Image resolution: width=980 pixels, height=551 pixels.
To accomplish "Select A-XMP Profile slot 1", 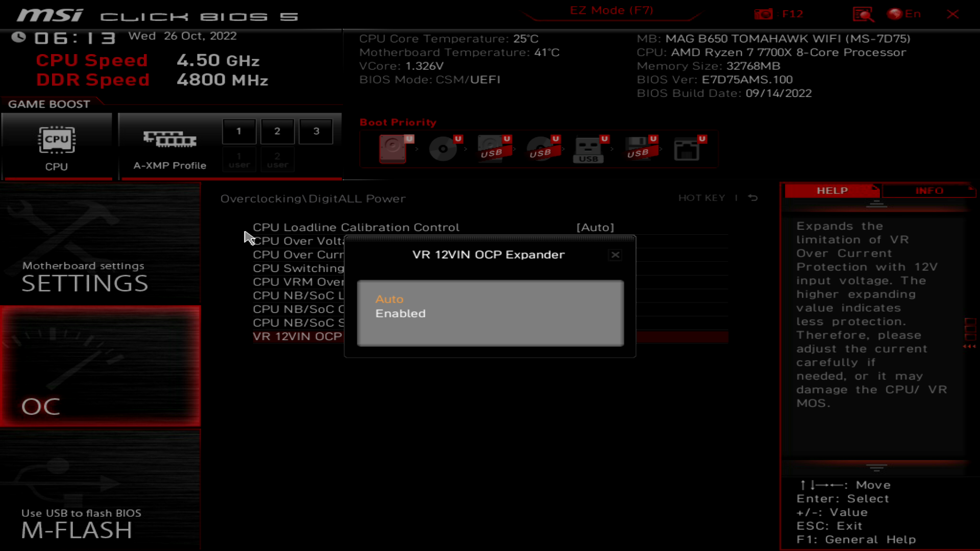I will point(238,131).
